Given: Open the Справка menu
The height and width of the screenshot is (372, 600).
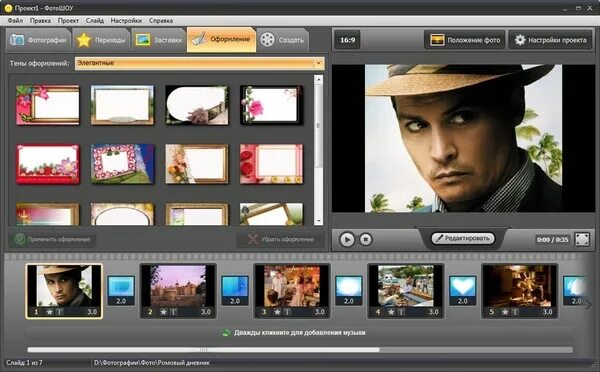Looking at the screenshot, I should (x=161, y=21).
